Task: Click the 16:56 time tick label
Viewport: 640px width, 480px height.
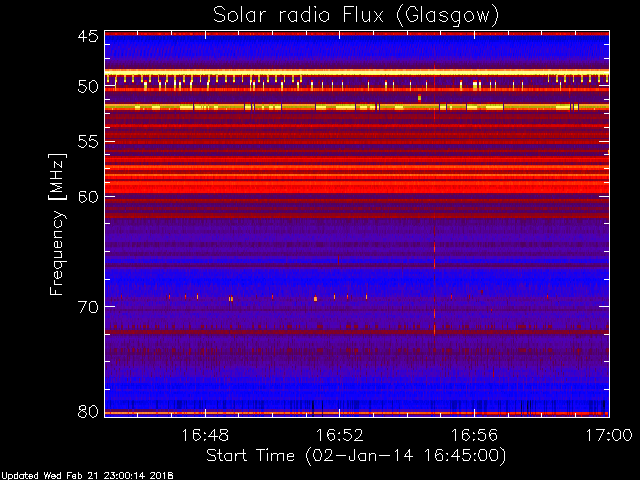Action: pos(474,435)
